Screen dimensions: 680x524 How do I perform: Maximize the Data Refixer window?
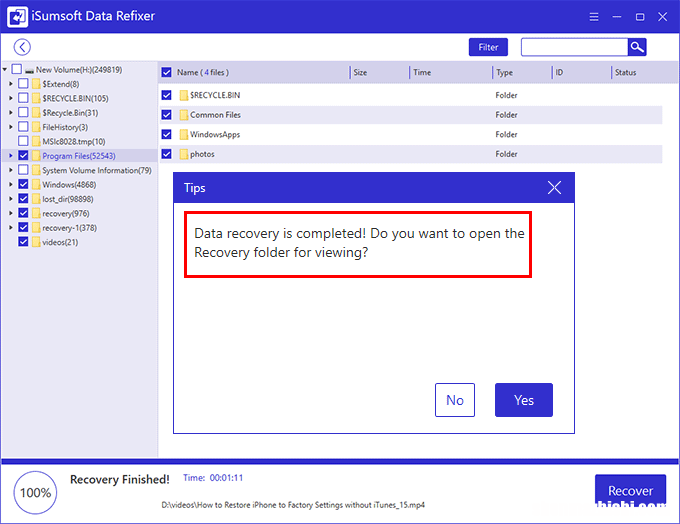(x=640, y=17)
